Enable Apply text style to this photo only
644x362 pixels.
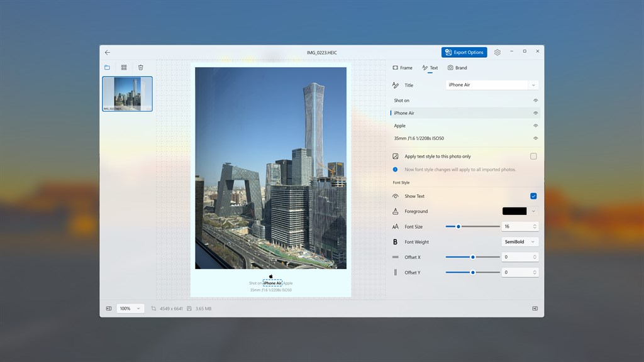point(533,156)
